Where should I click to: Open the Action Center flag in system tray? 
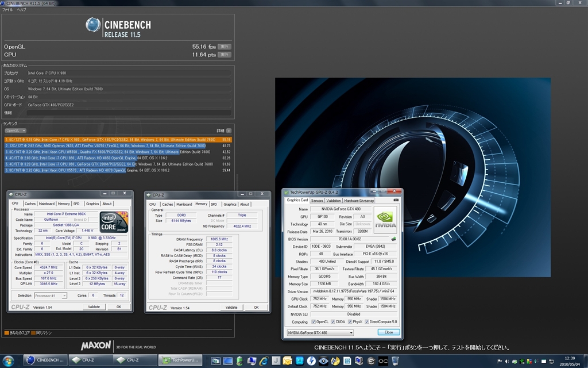(x=500, y=361)
